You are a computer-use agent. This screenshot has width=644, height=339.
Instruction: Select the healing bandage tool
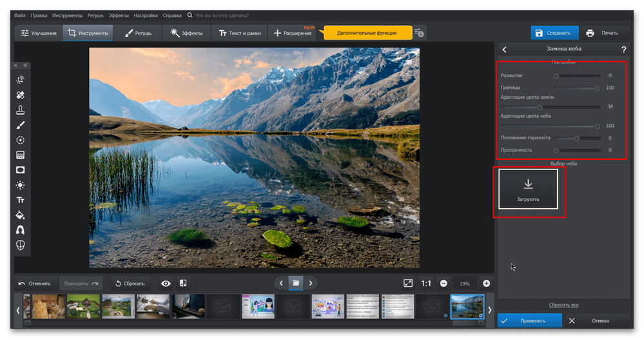pyautogui.click(x=20, y=95)
